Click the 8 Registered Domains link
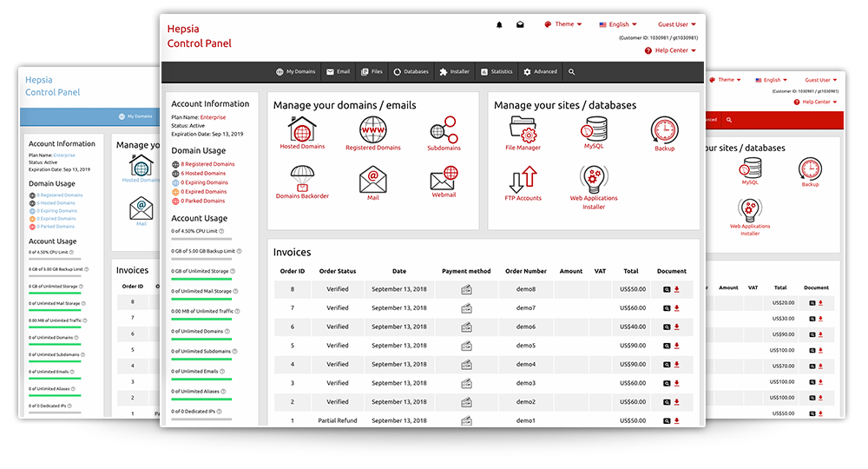 click(x=207, y=164)
